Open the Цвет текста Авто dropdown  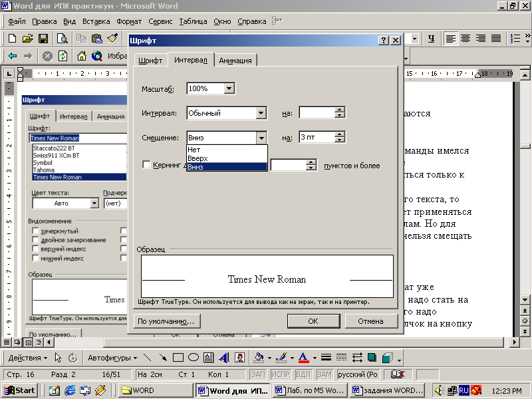tap(94, 203)
